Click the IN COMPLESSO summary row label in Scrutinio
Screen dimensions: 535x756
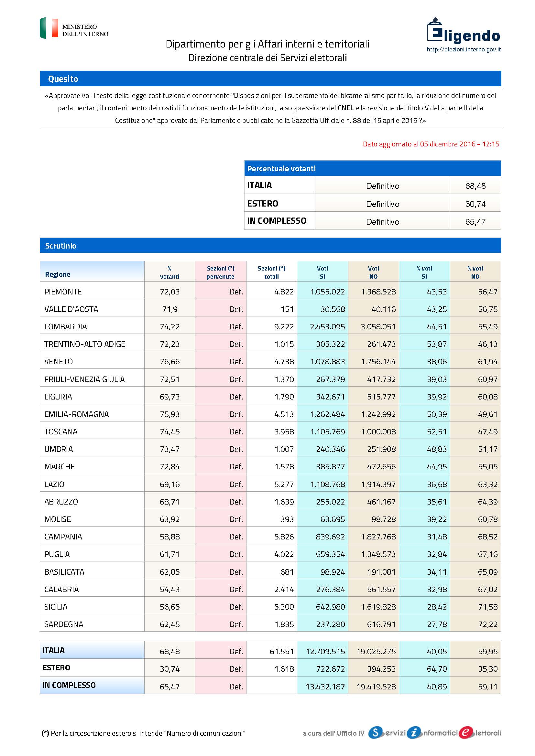69,685
